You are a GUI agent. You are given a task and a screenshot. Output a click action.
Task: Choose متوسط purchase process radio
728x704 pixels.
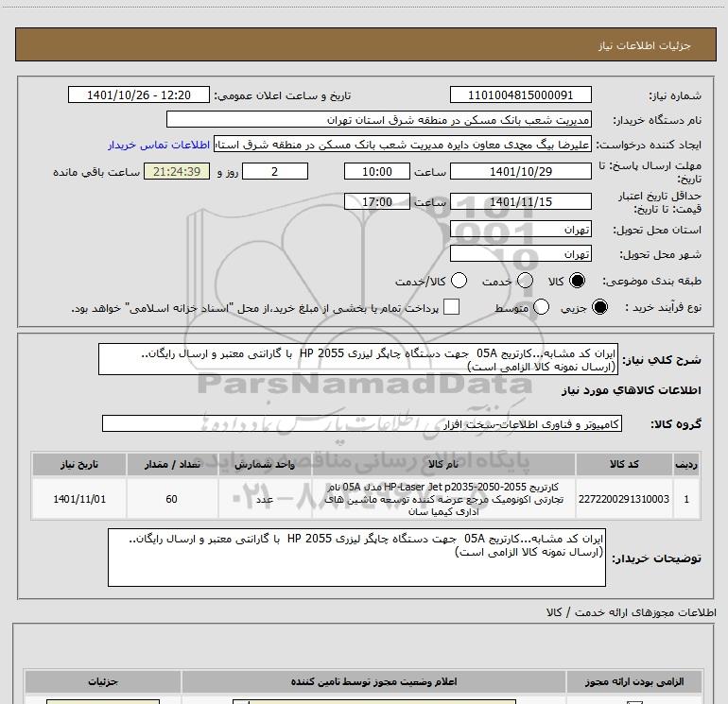point(541,307)
